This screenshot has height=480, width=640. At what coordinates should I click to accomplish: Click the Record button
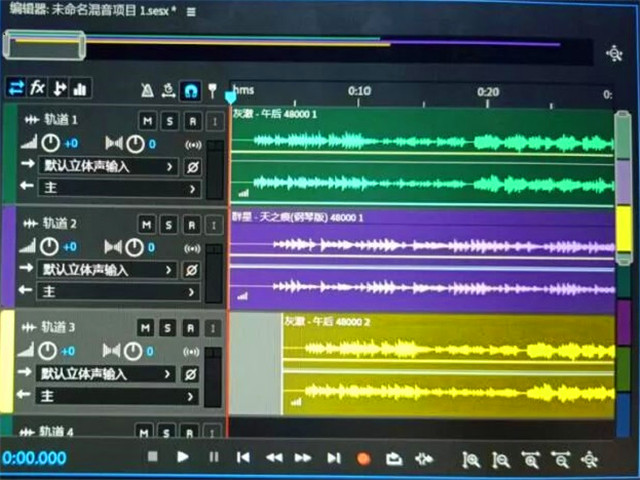pos(364,458)
